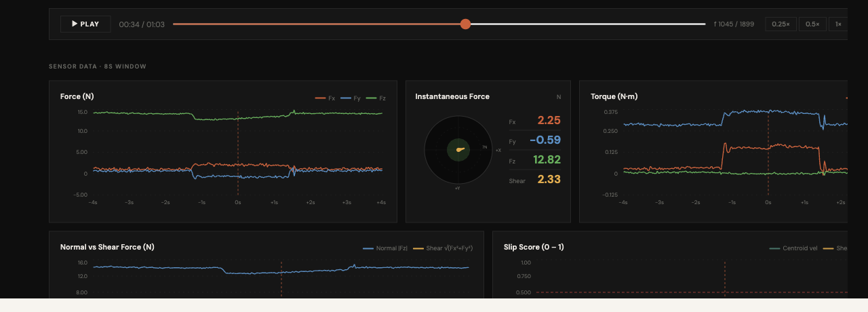This screenshot has width=868, height=312.
Task: Click the Slip Score (0 – 1) title
Action: tap(534, 247)
